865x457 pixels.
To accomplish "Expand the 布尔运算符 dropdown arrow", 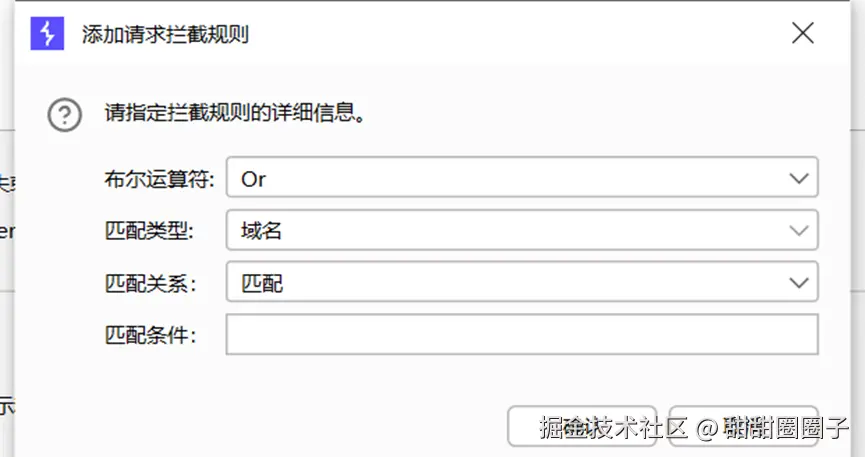I will [798, 178].
